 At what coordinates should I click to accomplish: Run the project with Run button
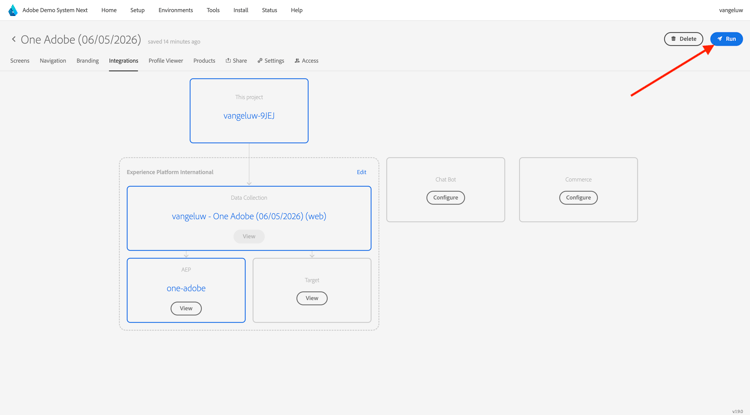pyautogui.click(x=726, y=39)
